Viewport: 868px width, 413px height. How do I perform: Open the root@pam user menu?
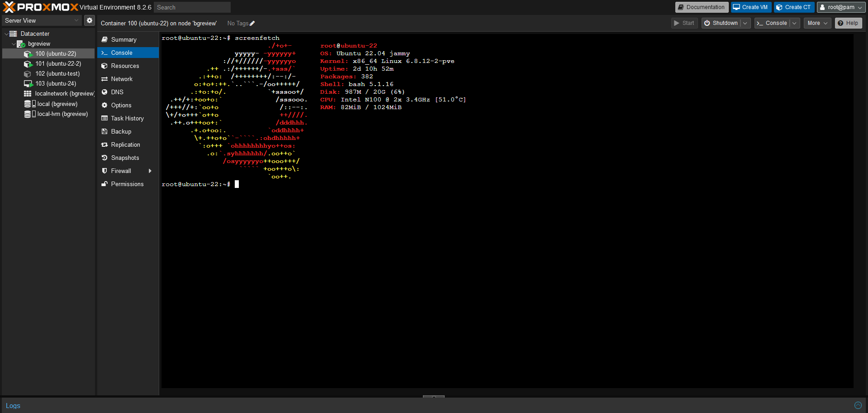841,7
